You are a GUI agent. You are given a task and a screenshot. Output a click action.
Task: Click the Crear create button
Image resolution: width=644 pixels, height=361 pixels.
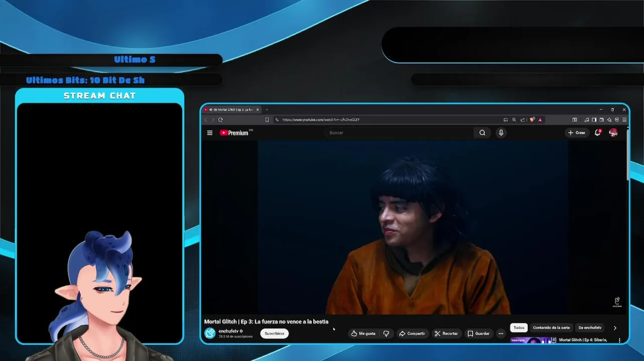(577, 133)
